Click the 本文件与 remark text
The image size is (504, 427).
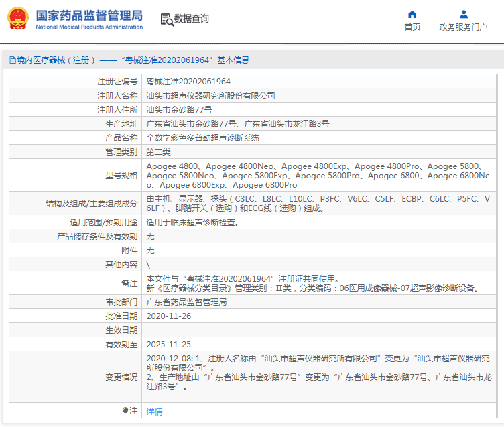tap(314, 284)
